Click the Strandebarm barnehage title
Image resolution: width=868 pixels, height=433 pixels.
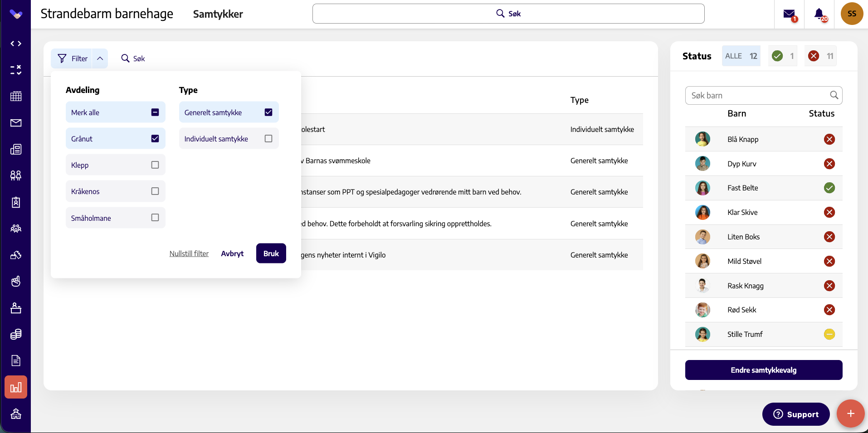pos(107,14)
